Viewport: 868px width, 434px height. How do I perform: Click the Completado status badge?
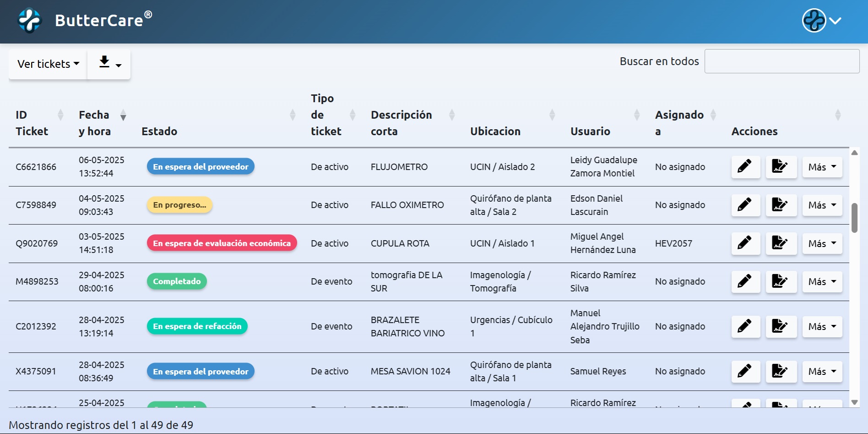pos(177,281)
